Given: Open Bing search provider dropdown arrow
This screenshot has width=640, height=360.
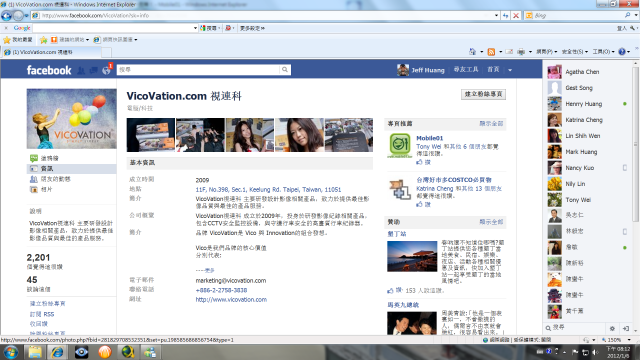Looking at the screenshot, I should [x=636, y=16].
